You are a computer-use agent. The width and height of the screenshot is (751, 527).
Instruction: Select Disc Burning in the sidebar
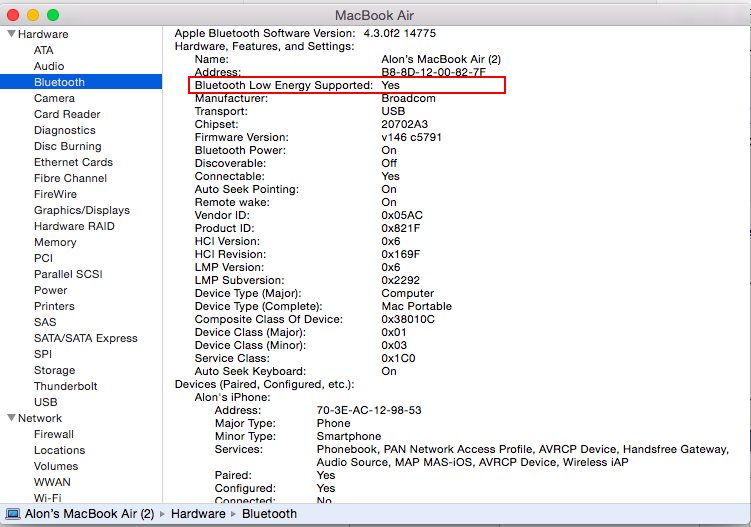[x=68, y=146]
